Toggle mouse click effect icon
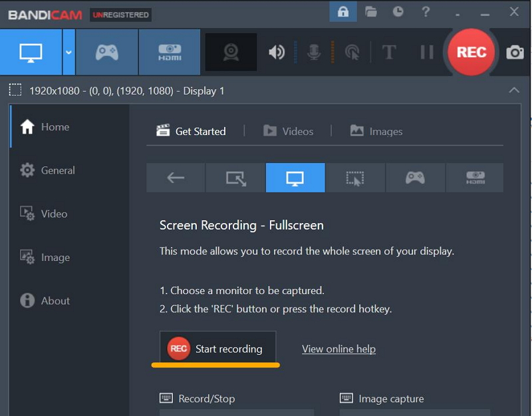The image size is (532, 416). 352,53
